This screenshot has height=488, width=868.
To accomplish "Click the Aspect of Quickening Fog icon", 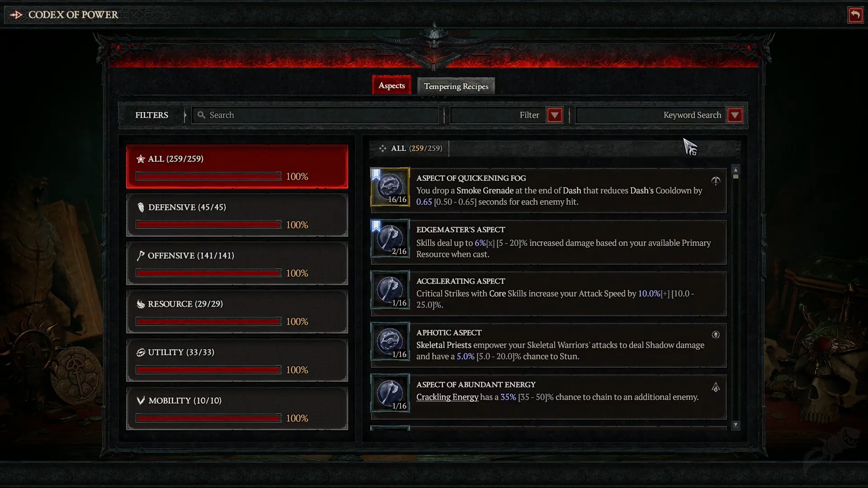I will pos(390,188).
